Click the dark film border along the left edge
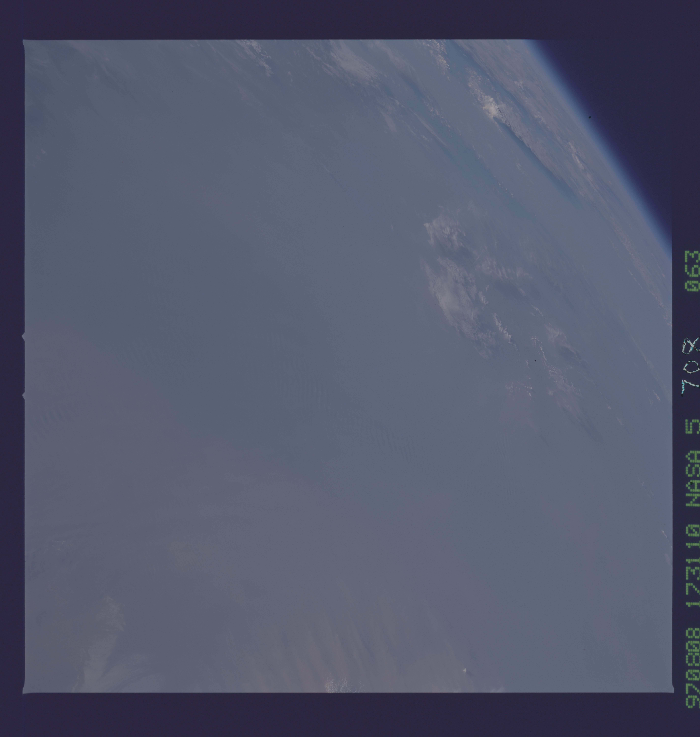 13,369
